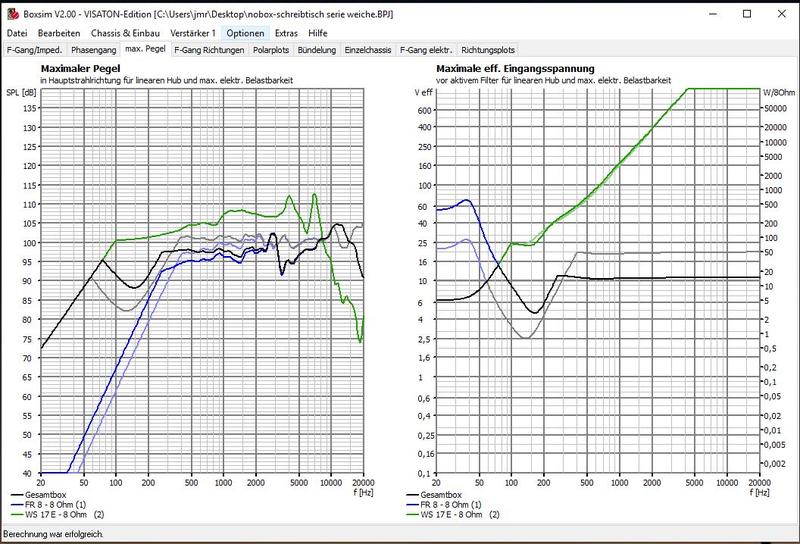800x544 pixels.
Task: Open the Hilfe menu
Action: [x=318, y=33]
